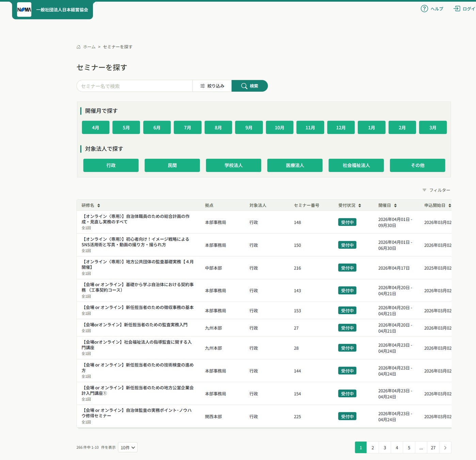Go to page 5
476x460 pixels.
click(409, 448)
